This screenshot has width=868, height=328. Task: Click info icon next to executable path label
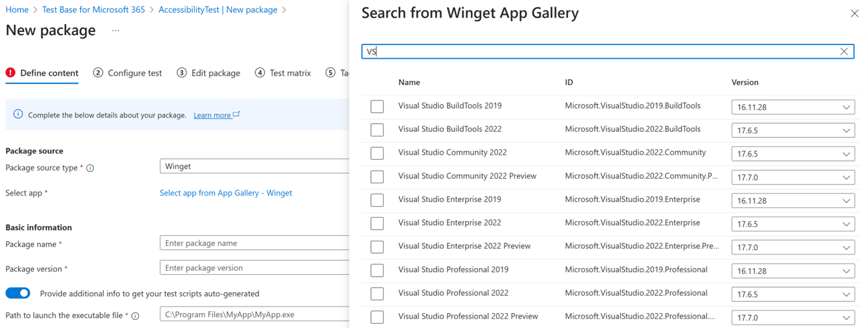click(x=135, y=316)
